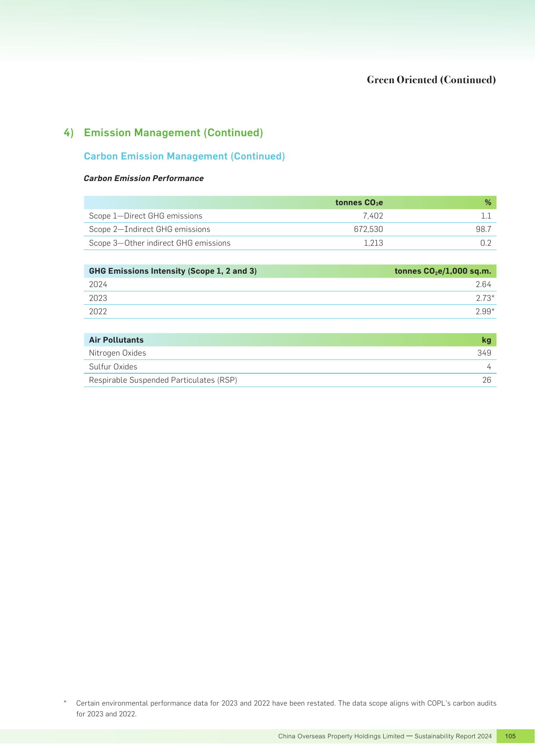
Task: Select the 'Sulfur Oxides' row label
Action: (x=113, y=367)
